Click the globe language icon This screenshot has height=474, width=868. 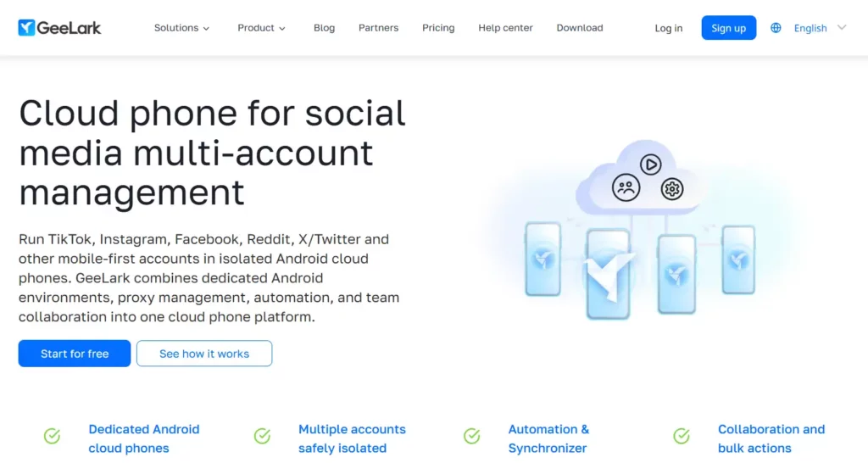(x=776, y=28)
